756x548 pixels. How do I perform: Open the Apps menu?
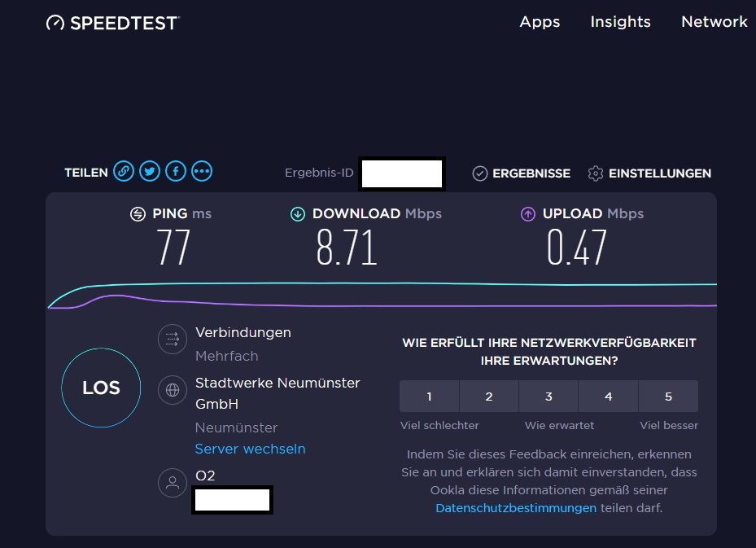tap(540, 22)
